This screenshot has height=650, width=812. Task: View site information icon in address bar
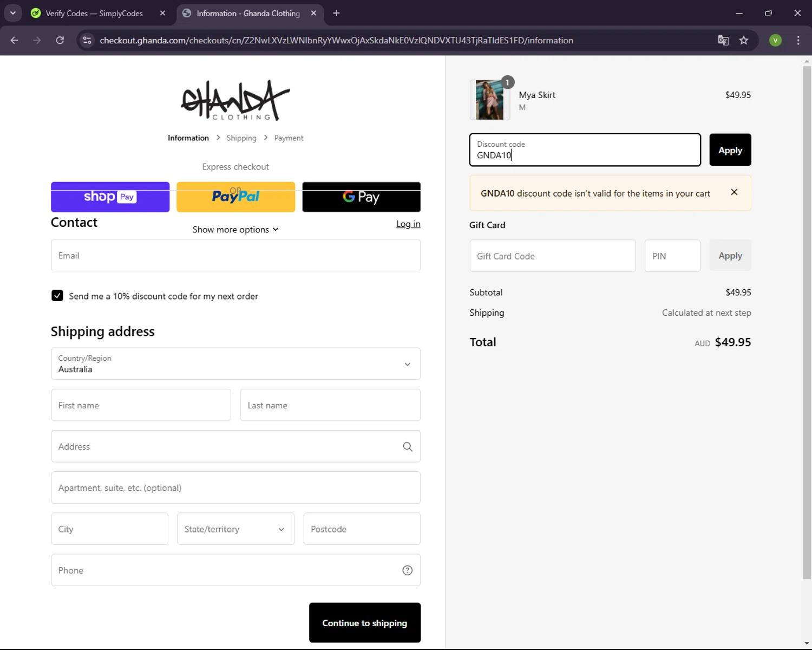[87, 40]
